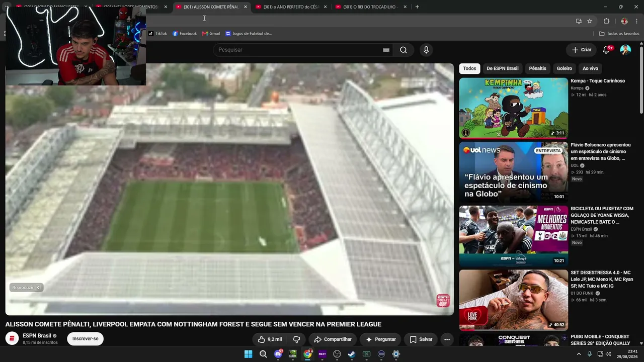The width and height of the screenshot is (644, 362).
Task: Open the on-screen keyboard in search box
Action: pos(386,50)
